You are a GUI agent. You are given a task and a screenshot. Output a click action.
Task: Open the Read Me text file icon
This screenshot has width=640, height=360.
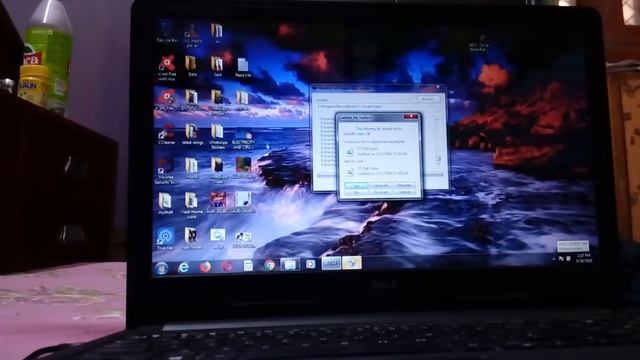pyautogui.click(x=243, y=68)
